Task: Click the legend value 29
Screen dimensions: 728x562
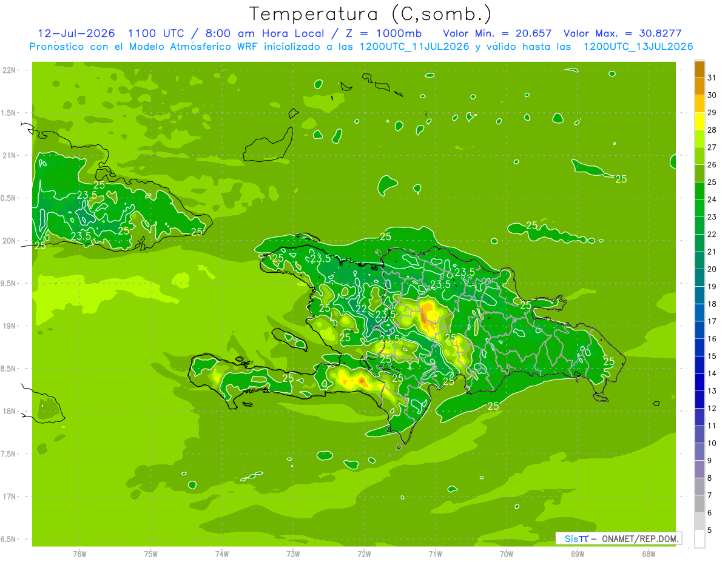Action: [x=712, y=112]
